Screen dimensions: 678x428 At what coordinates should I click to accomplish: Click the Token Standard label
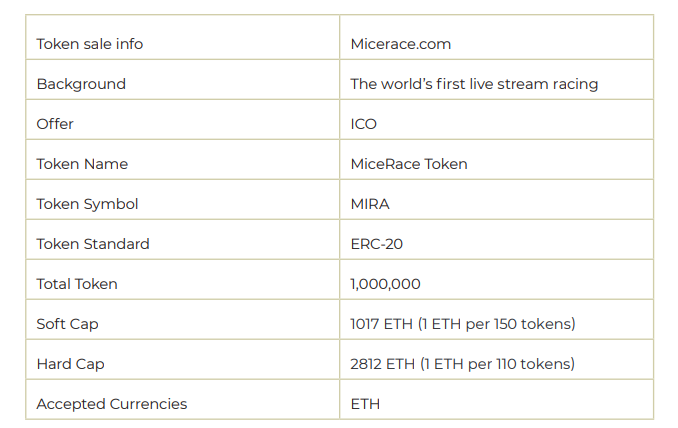coord(93,244)
